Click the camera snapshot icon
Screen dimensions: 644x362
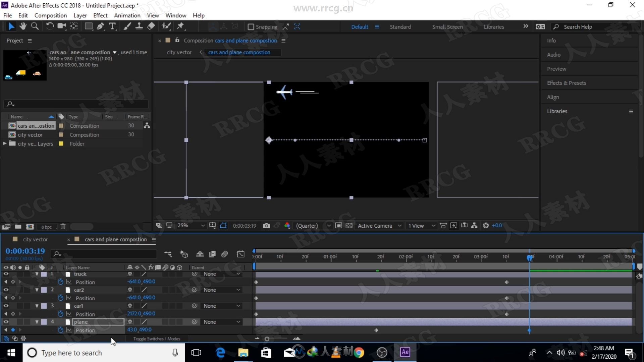[x=267, y=226]
